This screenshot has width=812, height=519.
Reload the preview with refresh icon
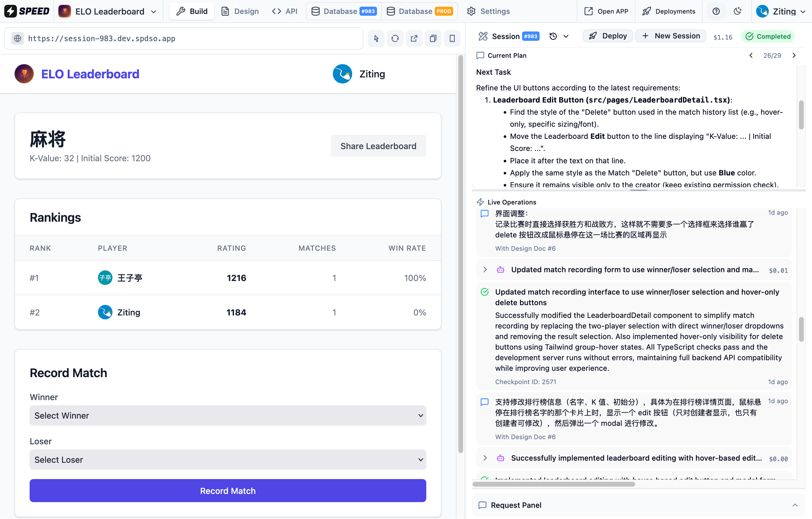(x=395, y=38)
